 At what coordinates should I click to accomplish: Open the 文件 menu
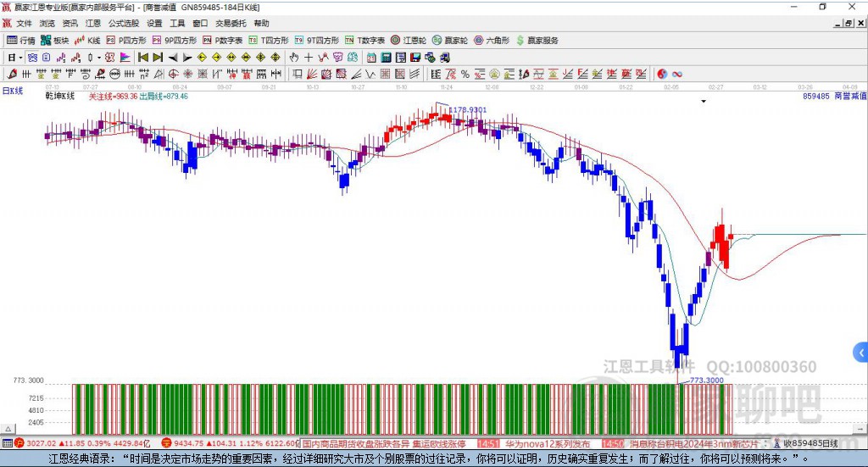(24, 23)
